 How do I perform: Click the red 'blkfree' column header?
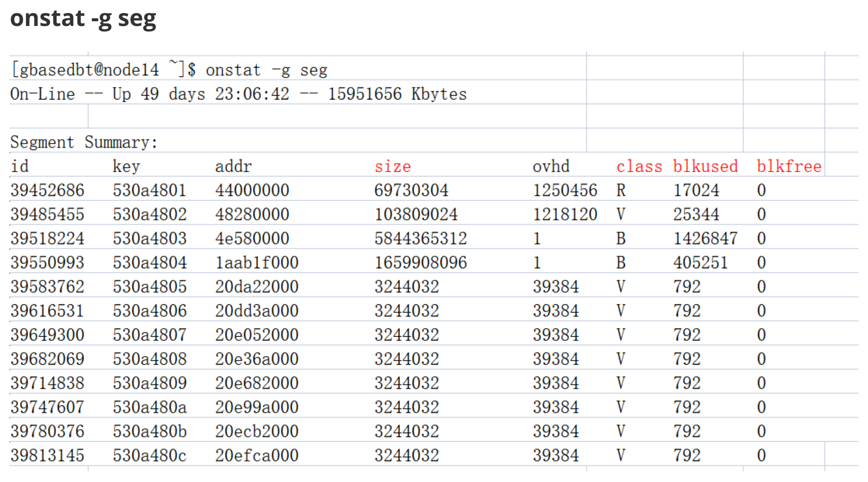coord(789,166)
